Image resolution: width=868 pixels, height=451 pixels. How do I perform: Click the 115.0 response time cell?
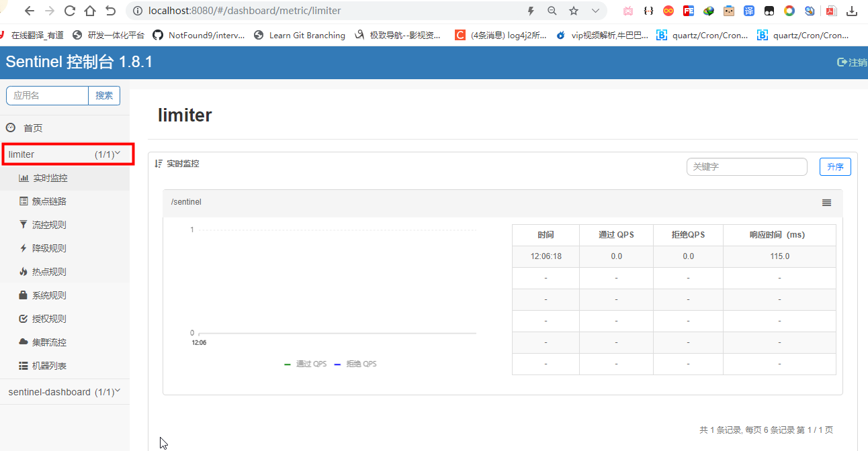[779, 256]
